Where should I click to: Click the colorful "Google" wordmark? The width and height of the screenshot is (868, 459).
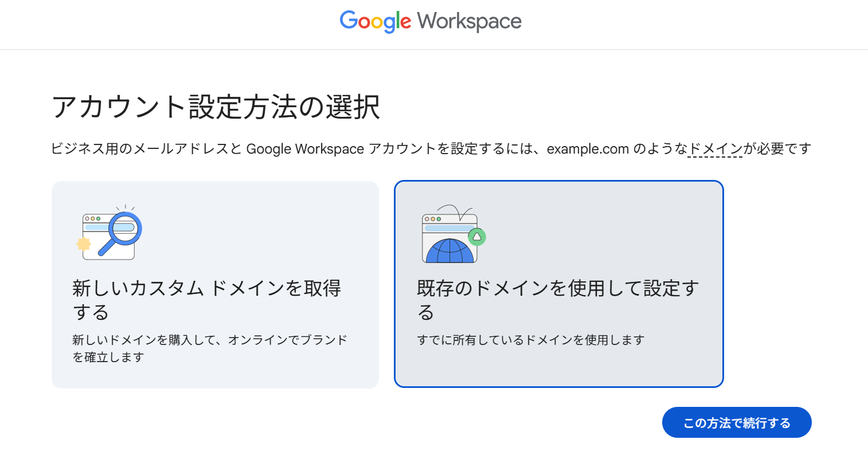pos(376,22)
